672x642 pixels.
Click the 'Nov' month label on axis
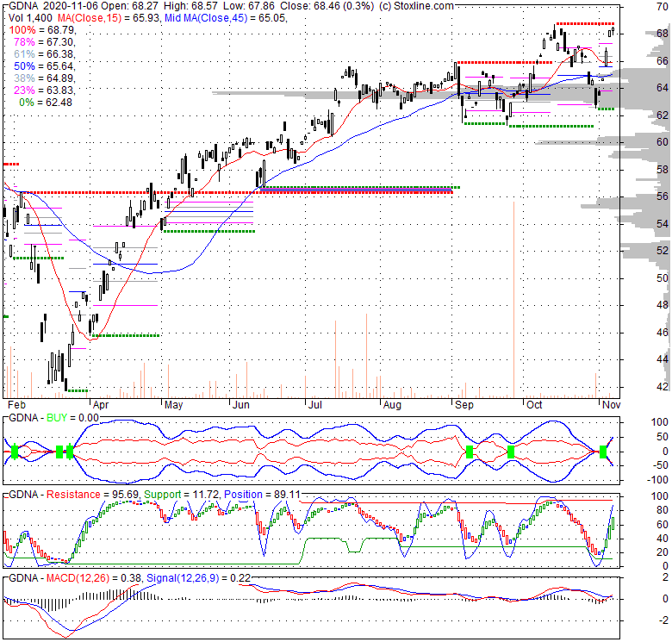click(x=611, y=405)
